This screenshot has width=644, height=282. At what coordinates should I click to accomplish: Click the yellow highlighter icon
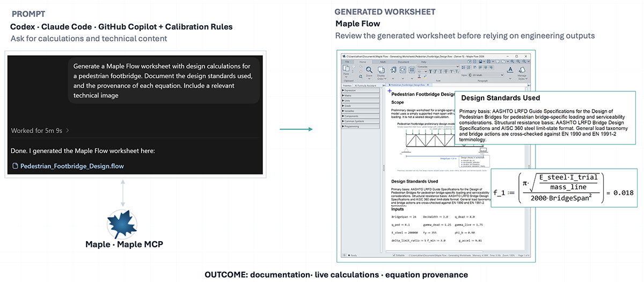(x=425, y=76)
